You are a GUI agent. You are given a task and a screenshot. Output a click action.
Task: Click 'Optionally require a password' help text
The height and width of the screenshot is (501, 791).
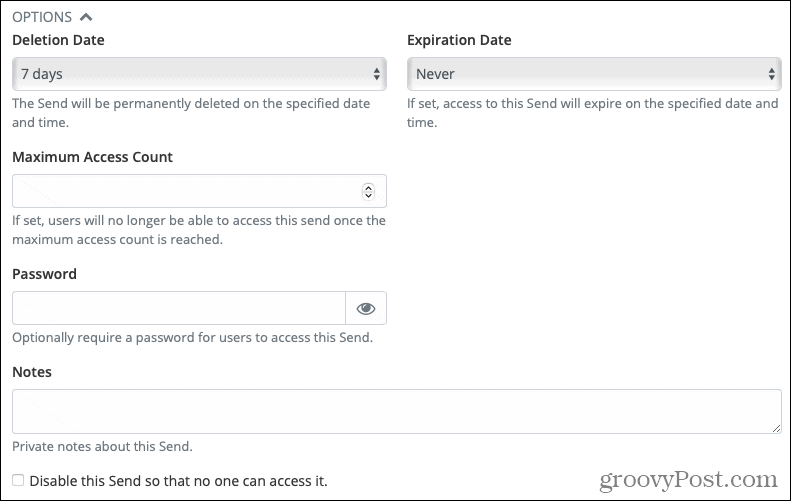(x=192, y=338)
